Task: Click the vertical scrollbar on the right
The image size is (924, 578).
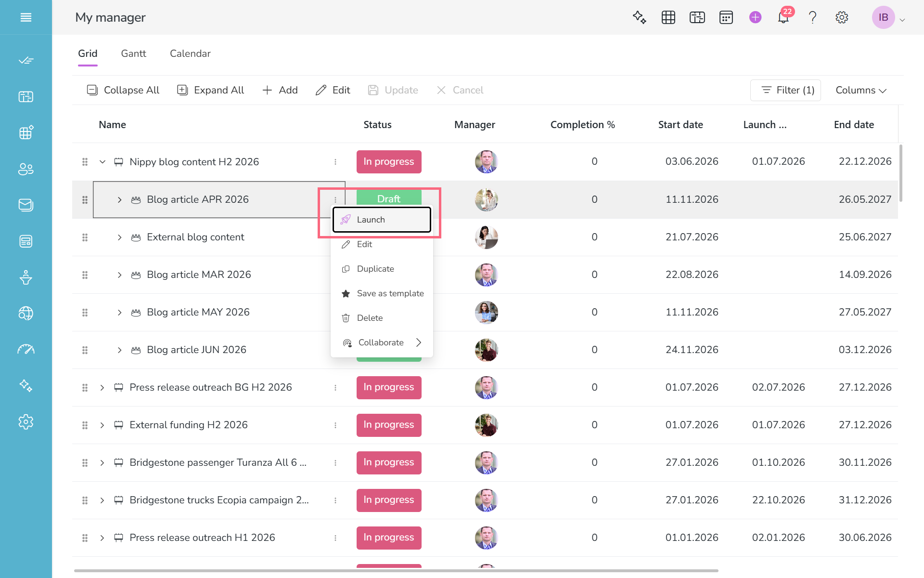Action: tap(900, 173)
